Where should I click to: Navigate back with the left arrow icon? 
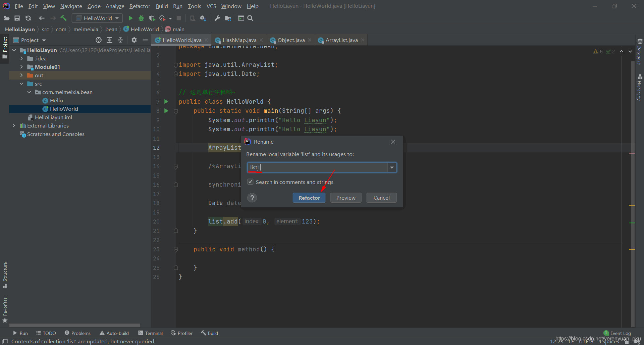click(x=42, y=18)
